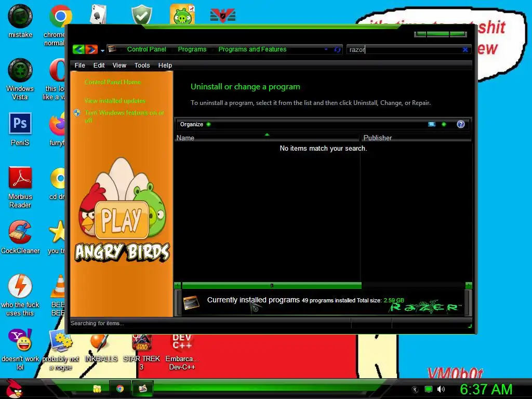This screenshot has height=399, width=532.
Task: Select Programs breadcrumb in address bar
Action: point(192,49)
